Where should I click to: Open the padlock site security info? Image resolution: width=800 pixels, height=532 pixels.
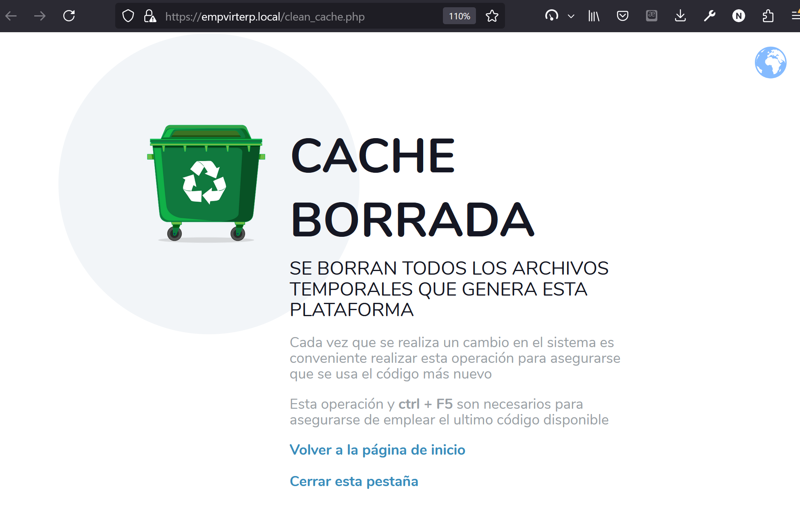150,16
